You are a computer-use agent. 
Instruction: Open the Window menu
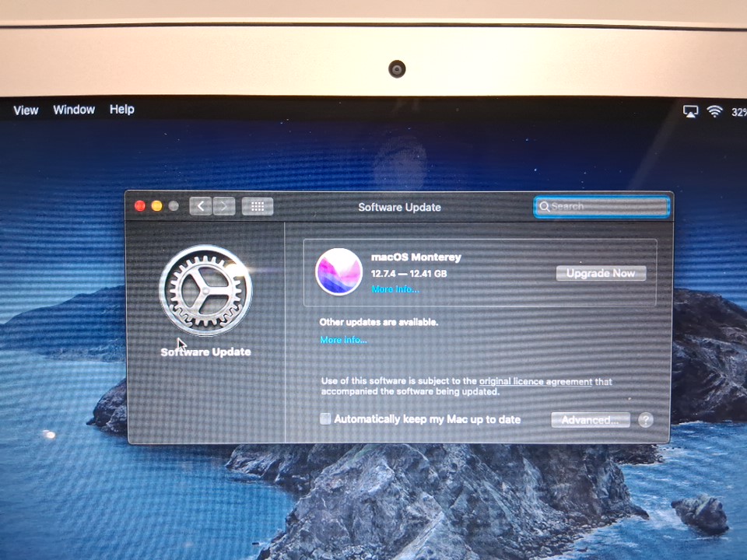click(74, 110)
